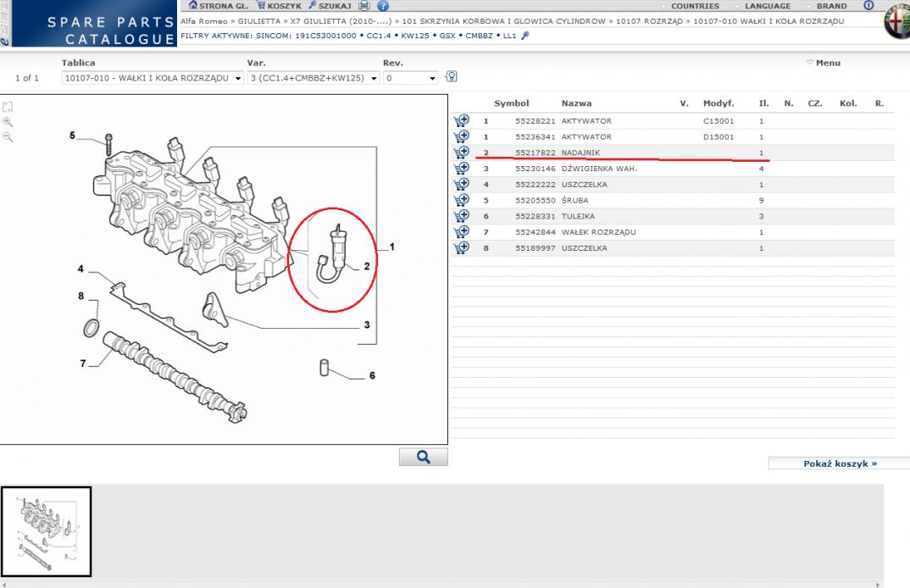Click callout number 4 near gasket
This screenshot has width=910, height=588.
click(x=80, y=269)
